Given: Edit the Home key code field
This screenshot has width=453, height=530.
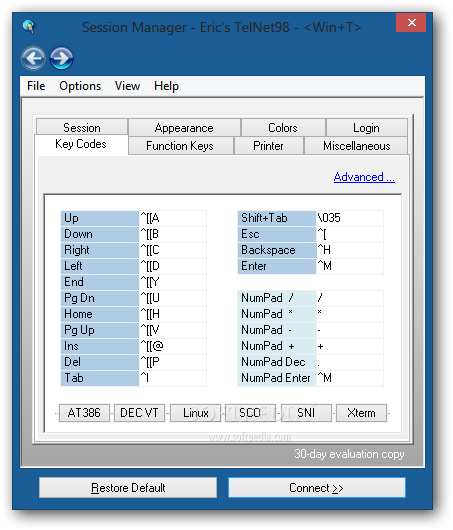Looking at the screenshot, I should (173, 314).
